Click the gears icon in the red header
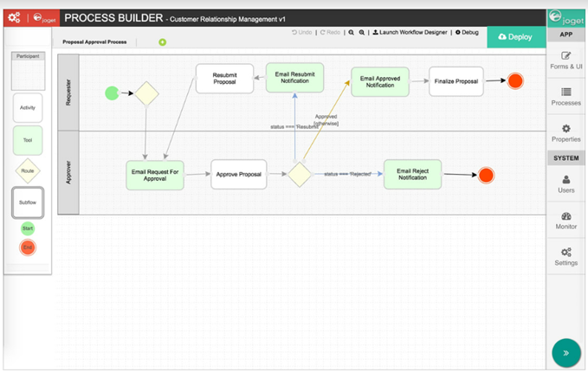 tap(14, 17)
